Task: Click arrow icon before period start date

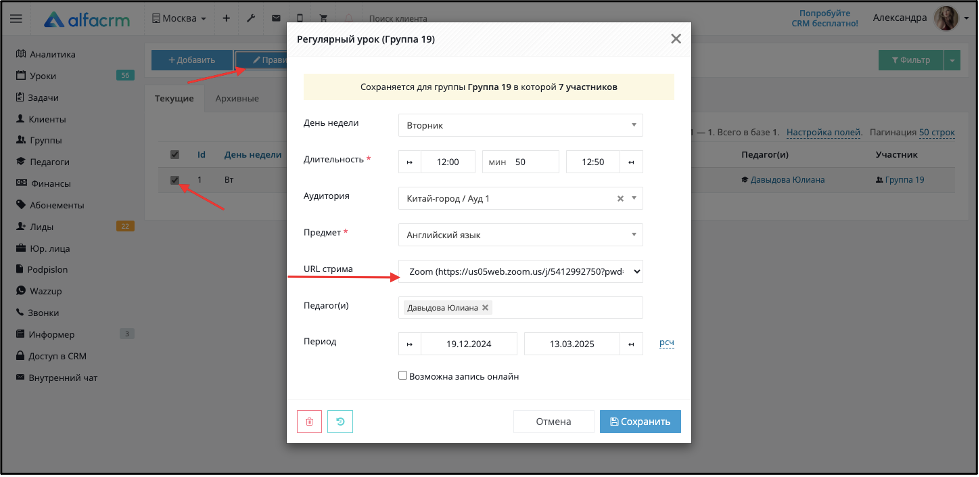Action: 410,344
